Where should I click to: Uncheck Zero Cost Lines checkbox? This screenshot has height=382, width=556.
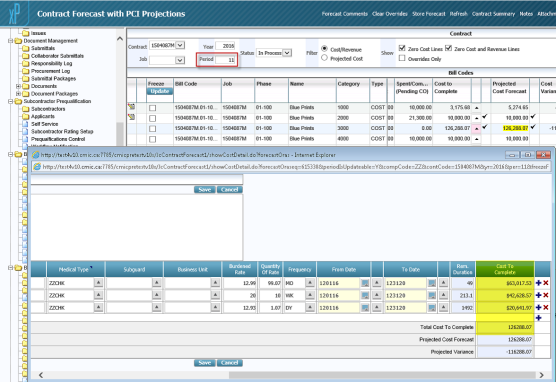pyautogui.click(x=402, y=48)
